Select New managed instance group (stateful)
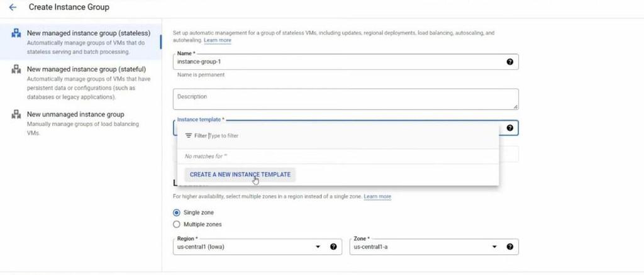The image size is (644, 275). (x=86, y=69)
